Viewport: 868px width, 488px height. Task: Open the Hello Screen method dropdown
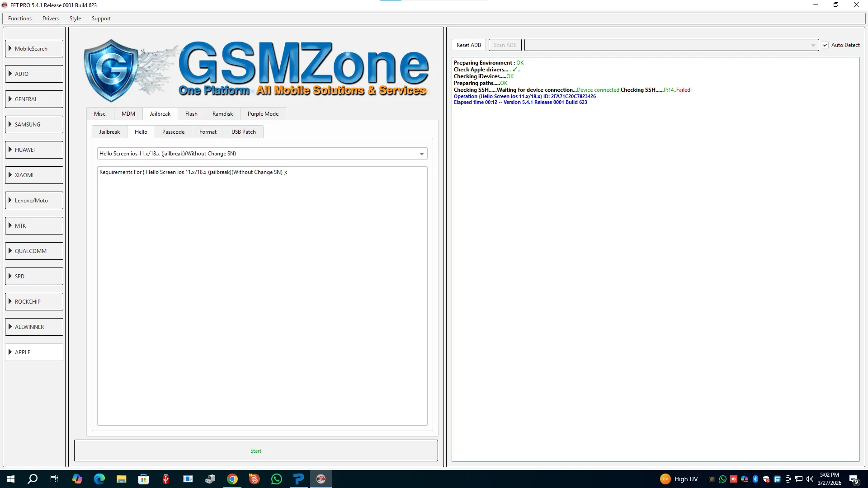tap(421, 154)
